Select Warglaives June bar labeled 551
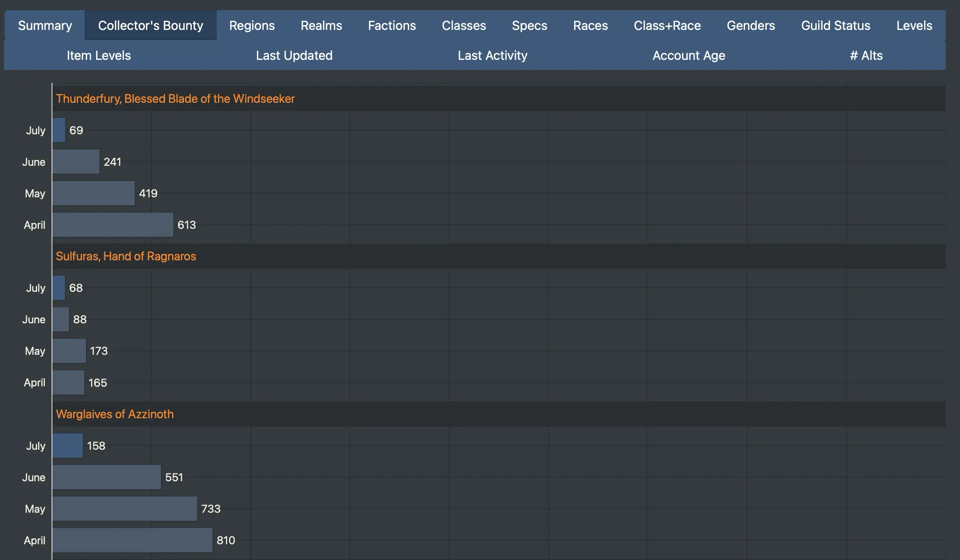This screenshot has height=560, width=960. (x=107, y=477)
